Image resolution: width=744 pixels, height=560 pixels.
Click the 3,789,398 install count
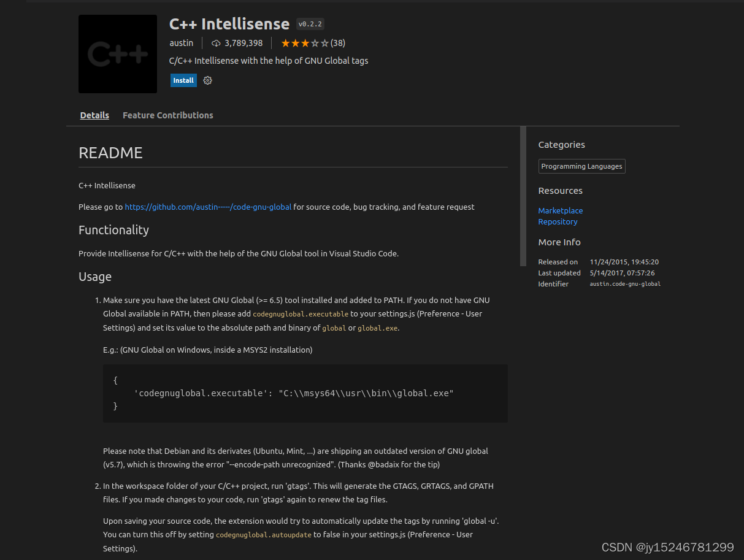click(x=244, y=43)
